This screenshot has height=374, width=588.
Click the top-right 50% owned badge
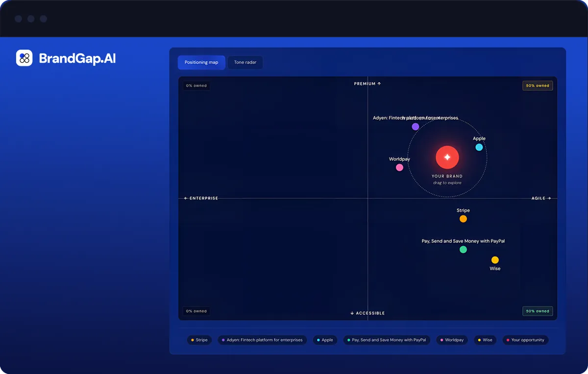(x=538, y=86)
